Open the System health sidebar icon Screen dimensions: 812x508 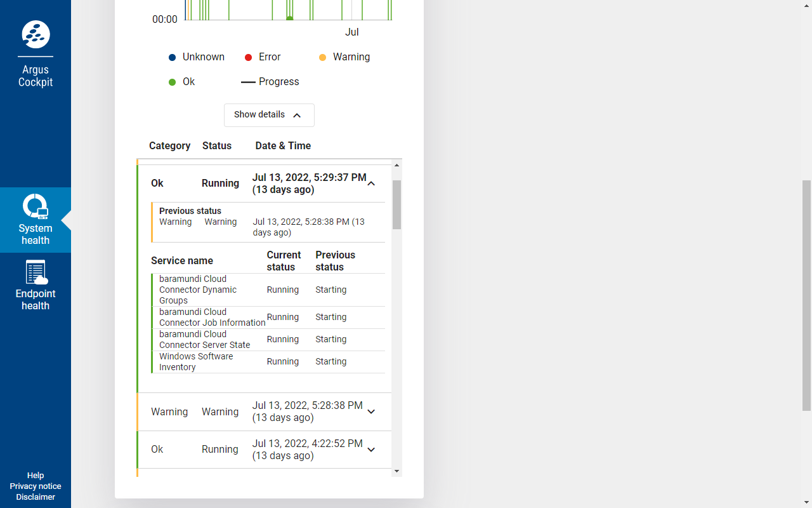[x=36, y=207]
